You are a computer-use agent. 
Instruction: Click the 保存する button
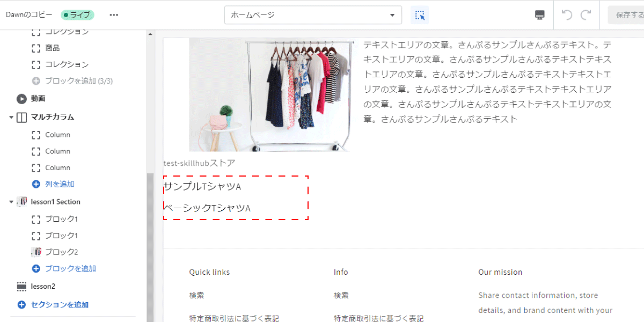point(627,15)
